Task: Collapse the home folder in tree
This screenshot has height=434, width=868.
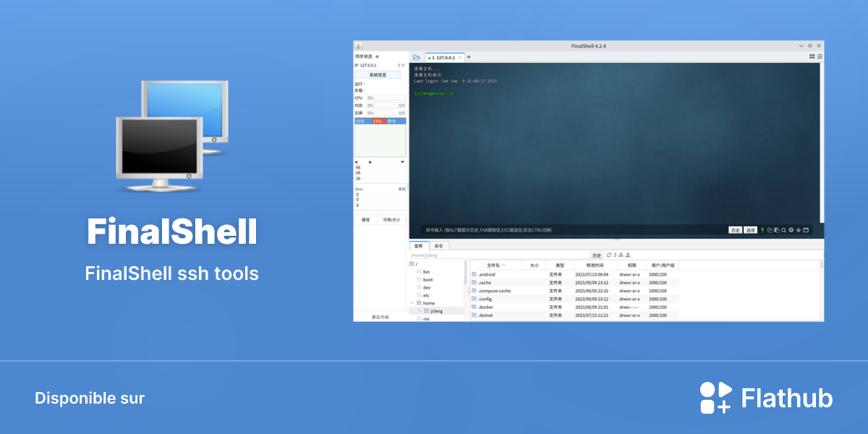Action: [412, 303]
